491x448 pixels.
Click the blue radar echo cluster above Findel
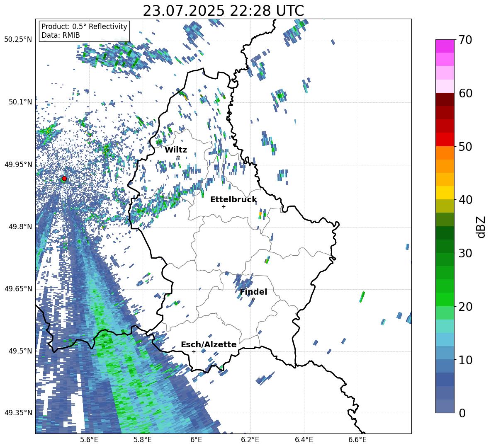pyautogui.click(x=243, y=282)
